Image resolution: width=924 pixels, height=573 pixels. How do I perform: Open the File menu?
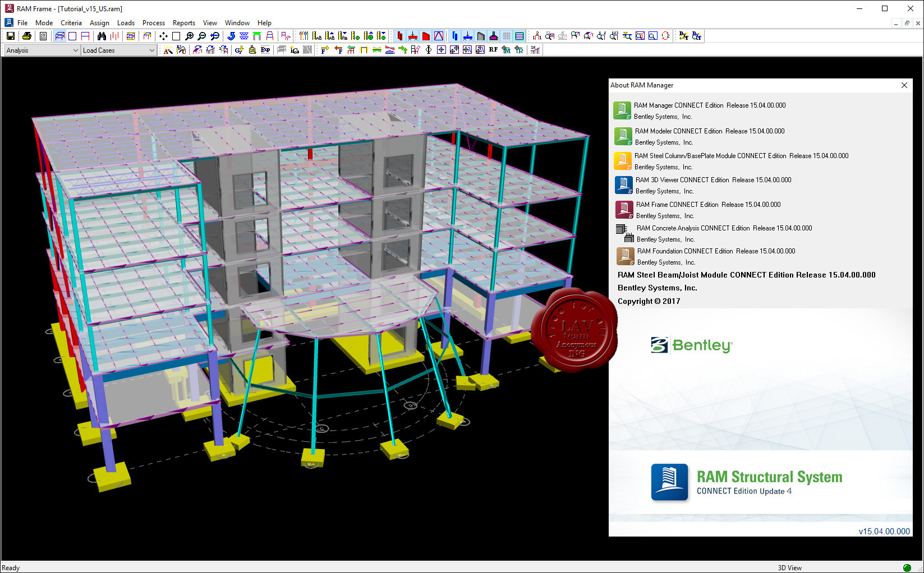pyautogui.click(x=22, y=23)
